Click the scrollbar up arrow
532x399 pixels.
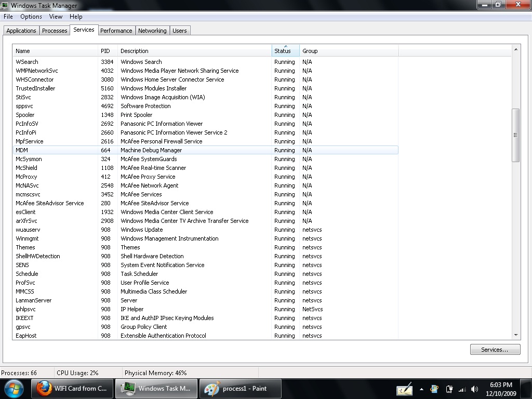[516, 49]
